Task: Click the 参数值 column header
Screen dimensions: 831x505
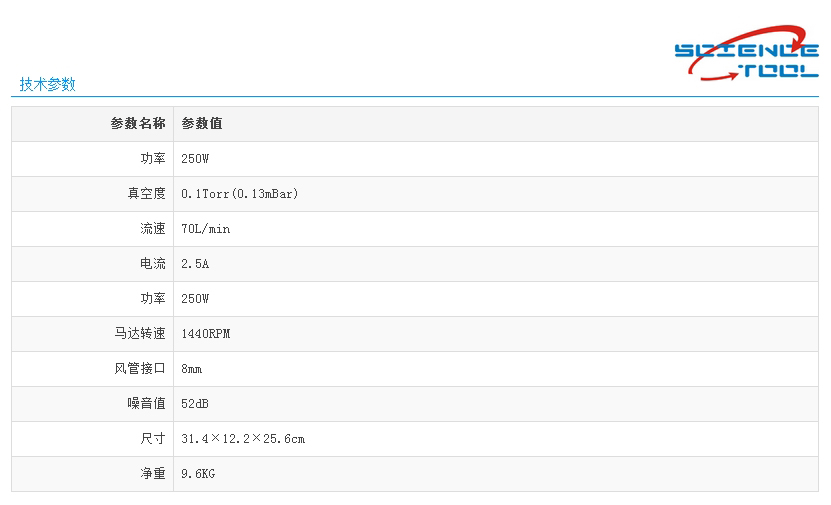Action: click(x=202, y=124)
